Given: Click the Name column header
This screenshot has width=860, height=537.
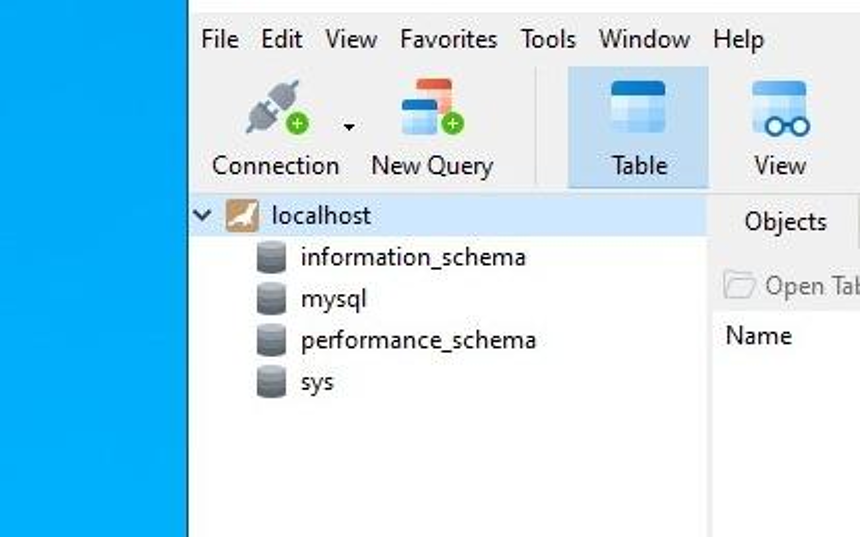Looking at the screenshot, I should coord(758,336).
